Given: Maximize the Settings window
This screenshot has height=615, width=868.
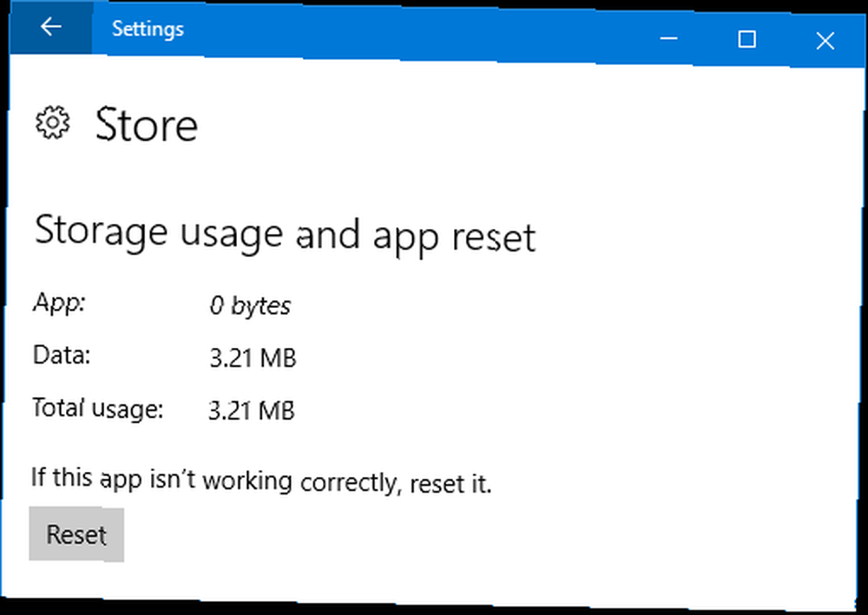Looking at the screenshot, I should [x=746, y=39].
